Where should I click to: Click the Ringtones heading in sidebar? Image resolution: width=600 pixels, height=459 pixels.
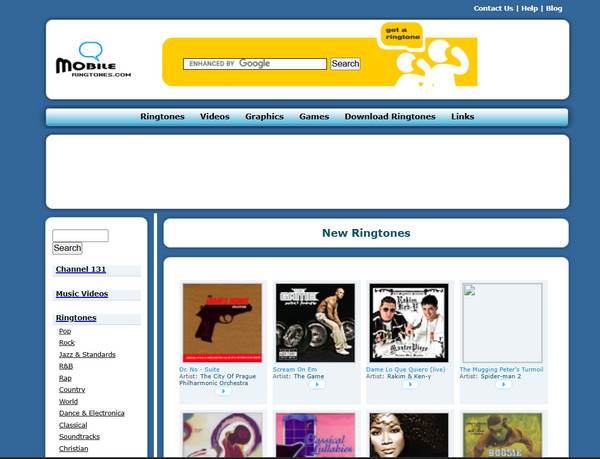tap(76, 318)
